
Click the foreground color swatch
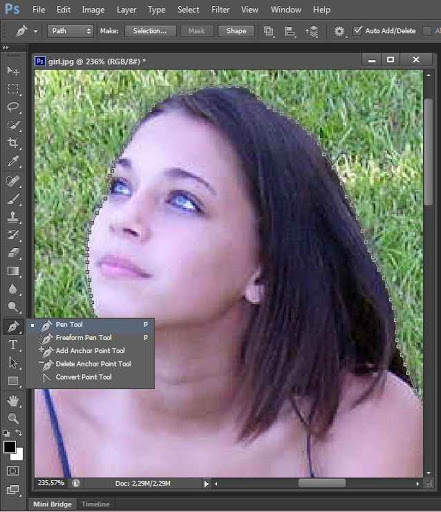tap(9, 447)
